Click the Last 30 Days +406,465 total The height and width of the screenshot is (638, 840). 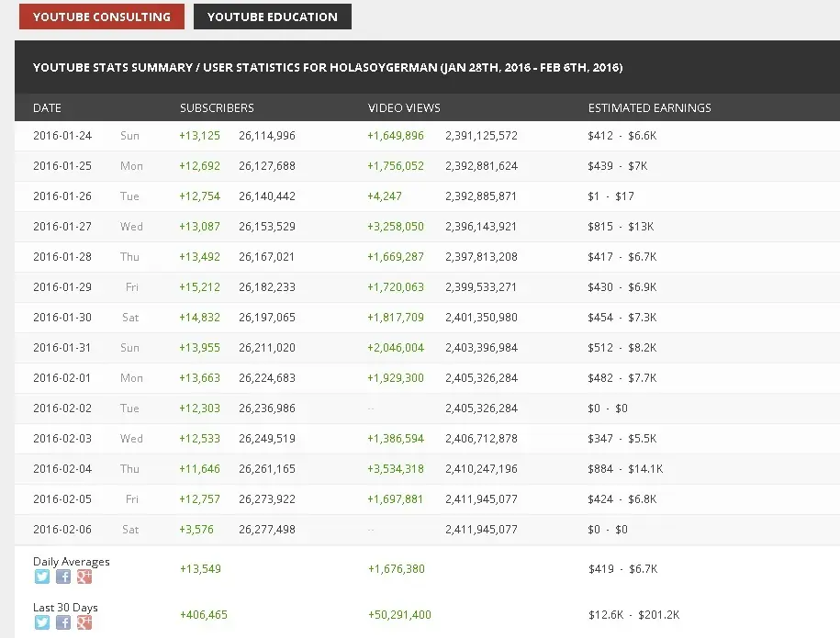click(x=204, y=614)
